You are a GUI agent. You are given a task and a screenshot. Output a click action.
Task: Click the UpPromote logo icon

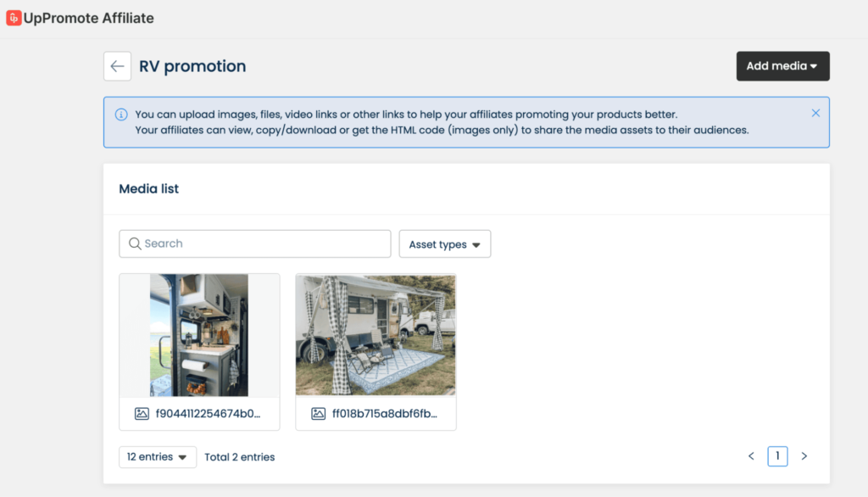(x=13, y=17)
